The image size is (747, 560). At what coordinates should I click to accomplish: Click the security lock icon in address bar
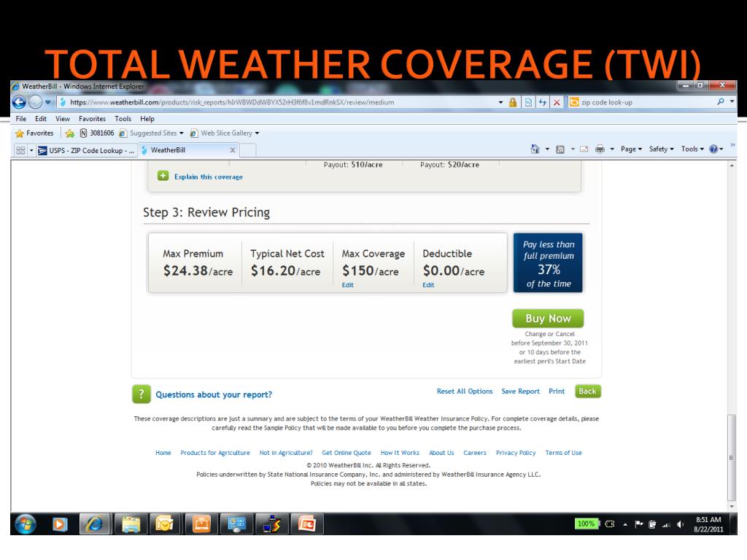pyautogui.click(x=513, y=102)
